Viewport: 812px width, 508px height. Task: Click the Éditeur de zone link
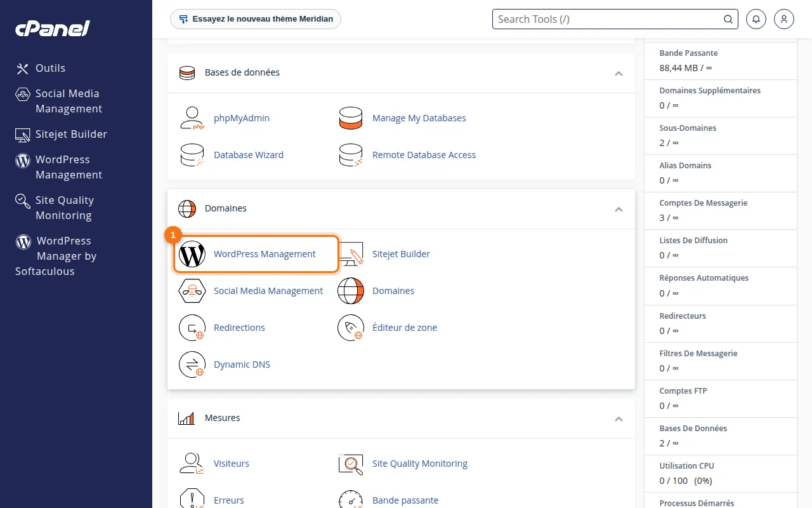click(x=405, y=328)
